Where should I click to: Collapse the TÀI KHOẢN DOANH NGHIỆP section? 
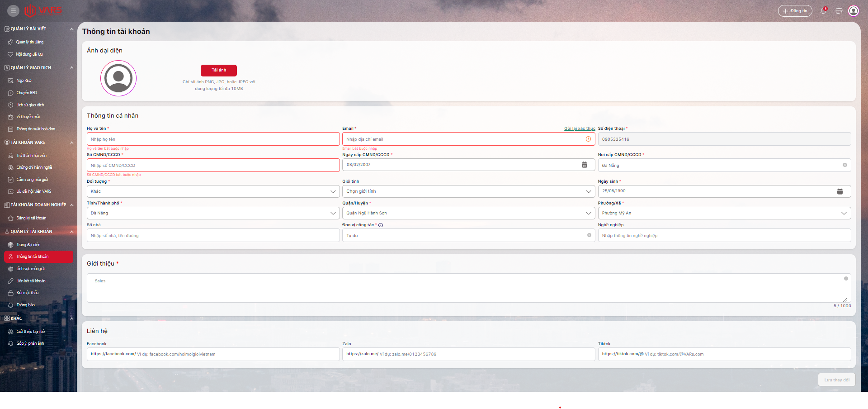[71, 205]
